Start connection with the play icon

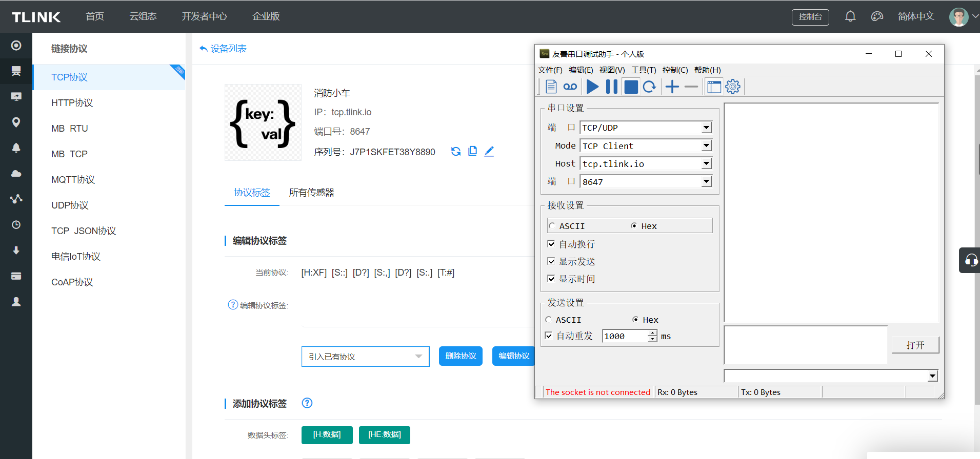tap(592, 87)
